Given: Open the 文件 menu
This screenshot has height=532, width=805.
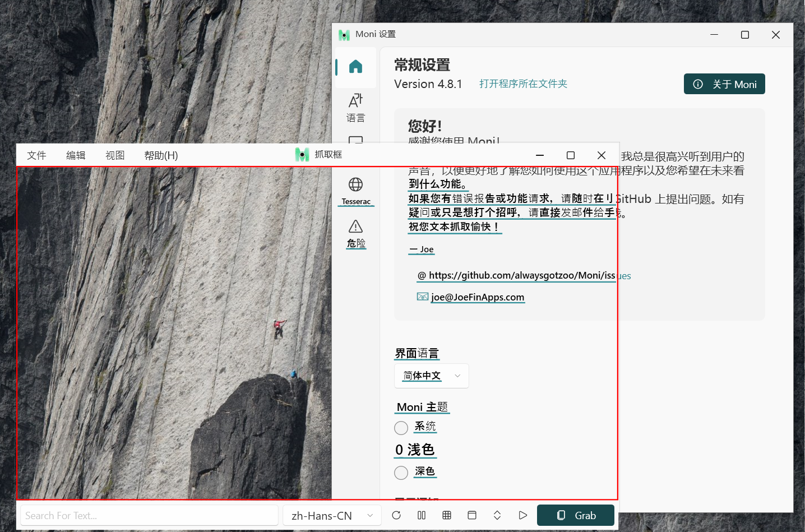Looking at the screenshot, I should coord(36,155).
